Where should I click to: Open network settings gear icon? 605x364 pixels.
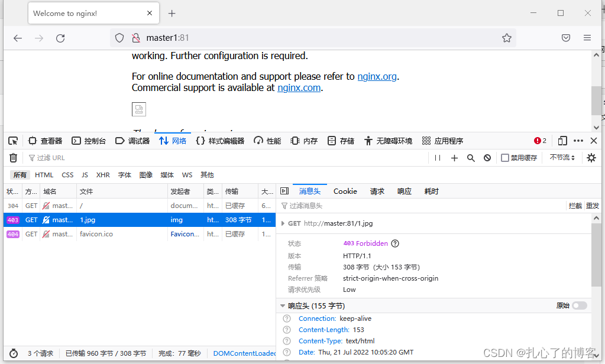591,158
